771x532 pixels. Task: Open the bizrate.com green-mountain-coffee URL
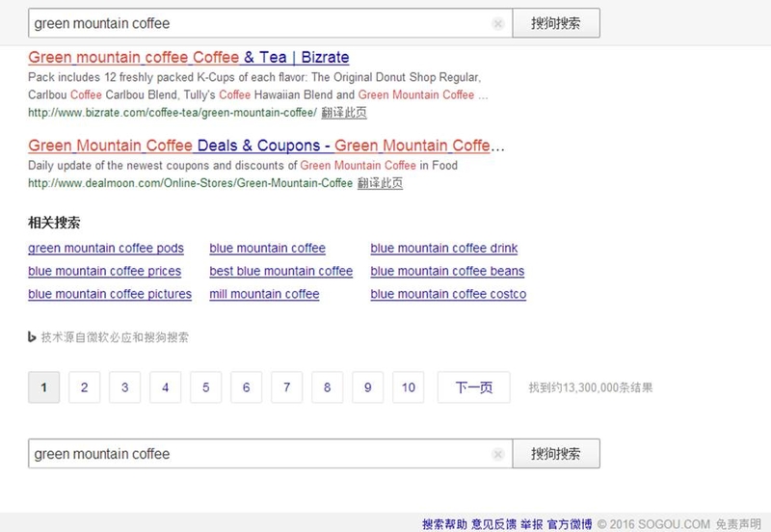pos(173,113)
